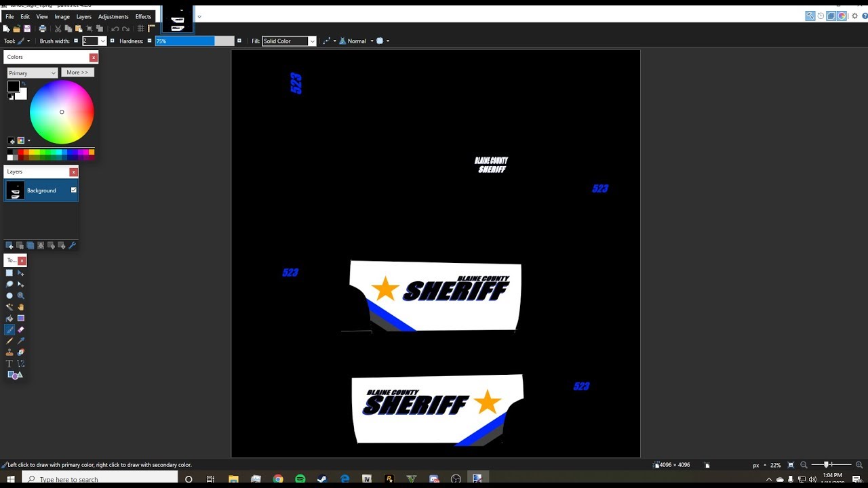The height and width of the screenshot is (488, 868).
Task: Toggle the pixel grid icon
Action: coord(141,28)
